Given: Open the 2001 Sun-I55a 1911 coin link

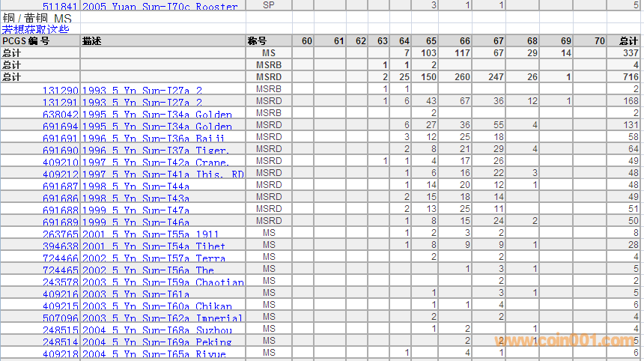Looking at the screenshot, I should coord(151,234).
